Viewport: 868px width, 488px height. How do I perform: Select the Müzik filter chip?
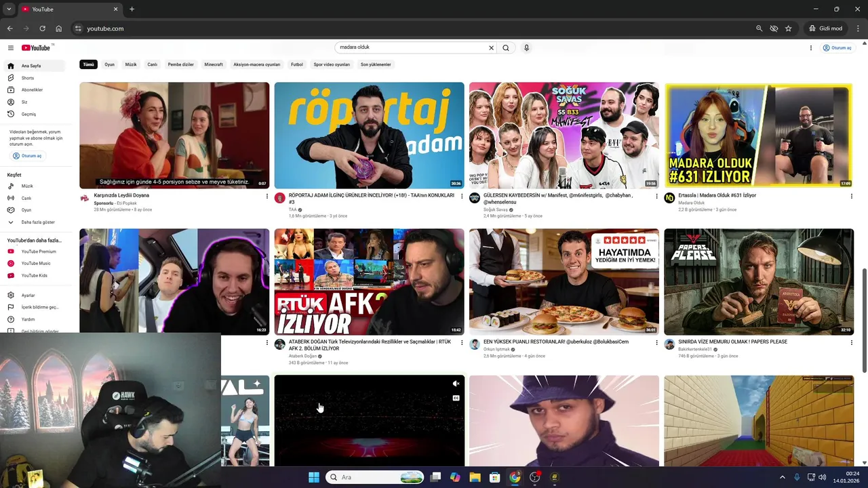click(131, 64)
